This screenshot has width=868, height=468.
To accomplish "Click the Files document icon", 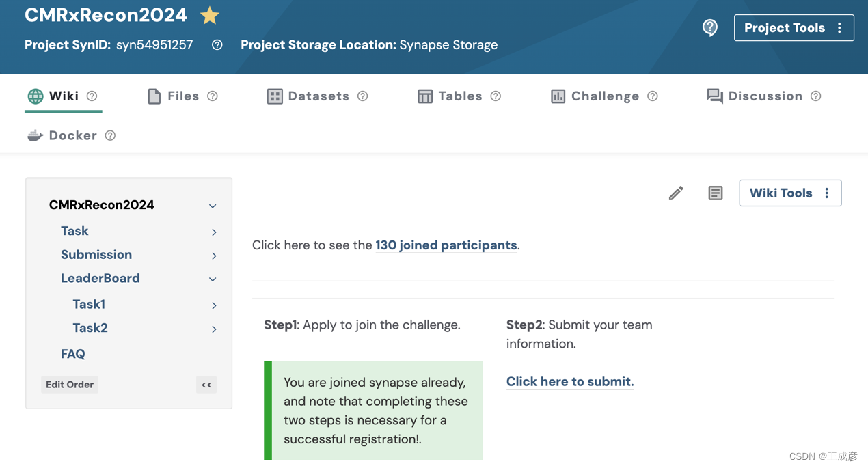I will (x=154, y=96).
